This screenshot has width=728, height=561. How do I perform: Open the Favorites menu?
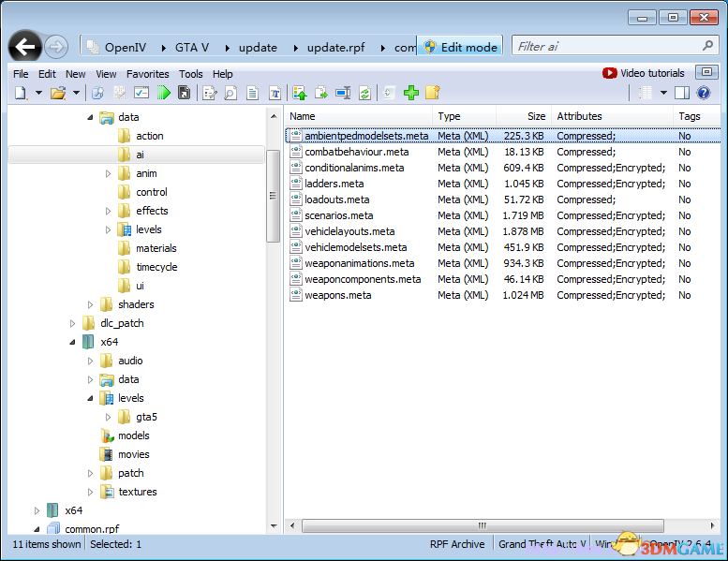coord(148,74)
